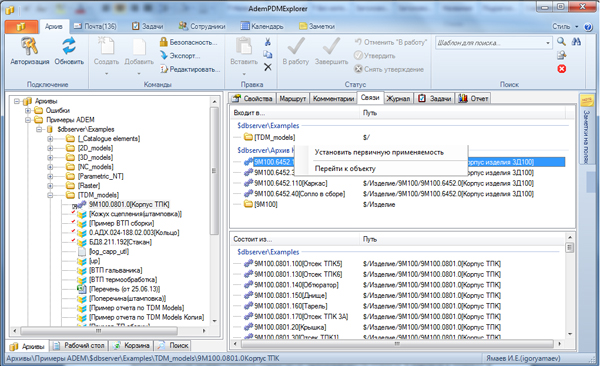Collapse the Примеры ADEM node

click(x=28, y=120)
